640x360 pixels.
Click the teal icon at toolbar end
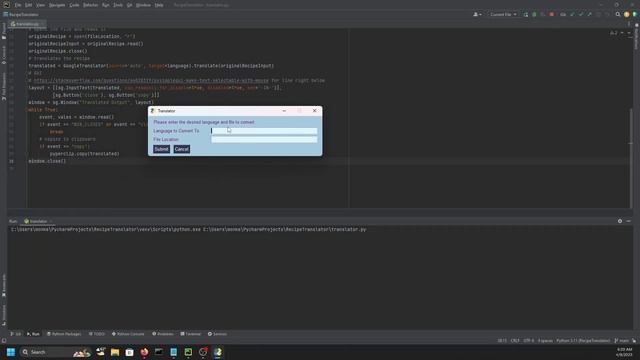tap(635, 14)
